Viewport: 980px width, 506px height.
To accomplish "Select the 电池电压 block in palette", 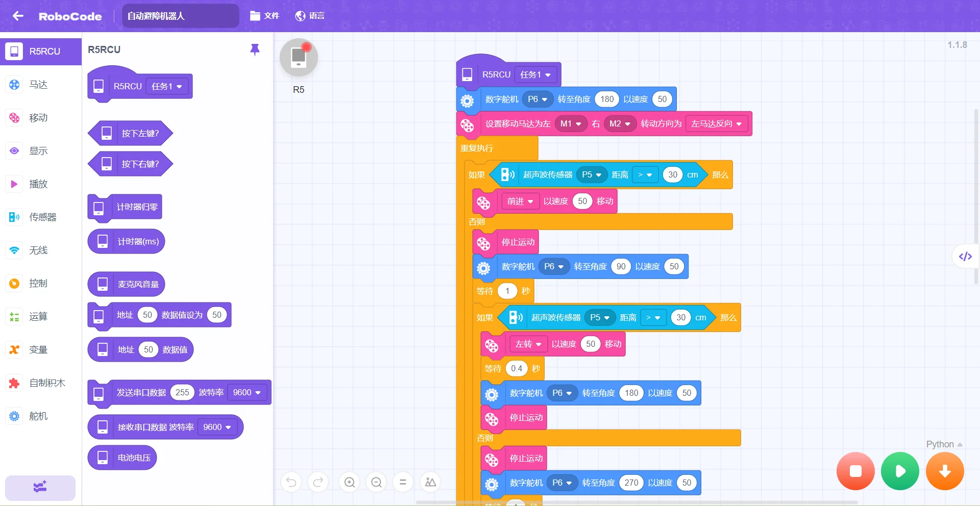I will (x=122, y=458).
